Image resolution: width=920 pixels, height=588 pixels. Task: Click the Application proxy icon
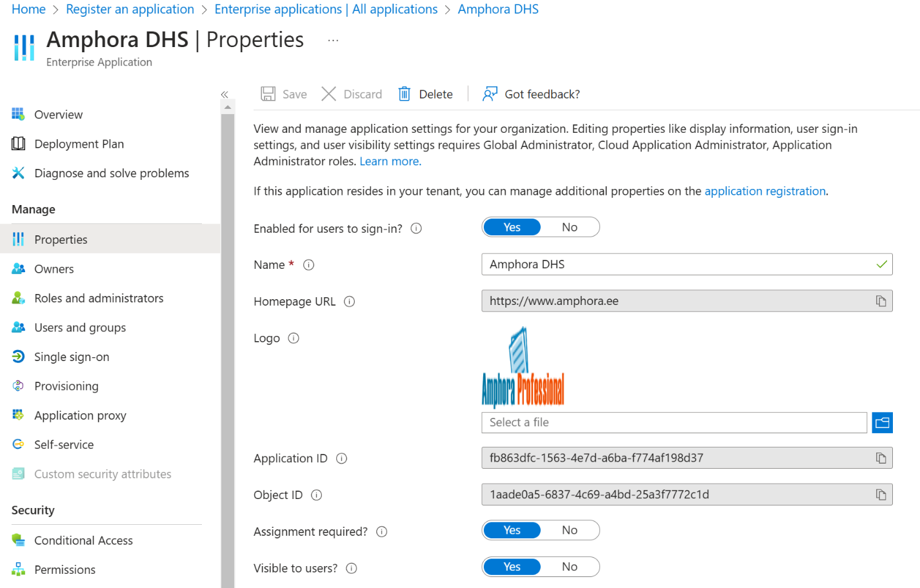(18, 415)
